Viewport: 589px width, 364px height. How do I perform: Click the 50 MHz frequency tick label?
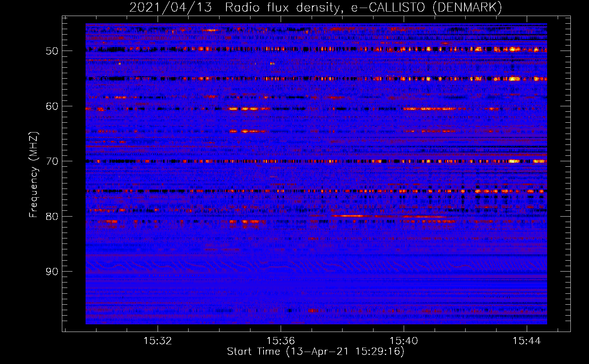click(x=52, y=51)
